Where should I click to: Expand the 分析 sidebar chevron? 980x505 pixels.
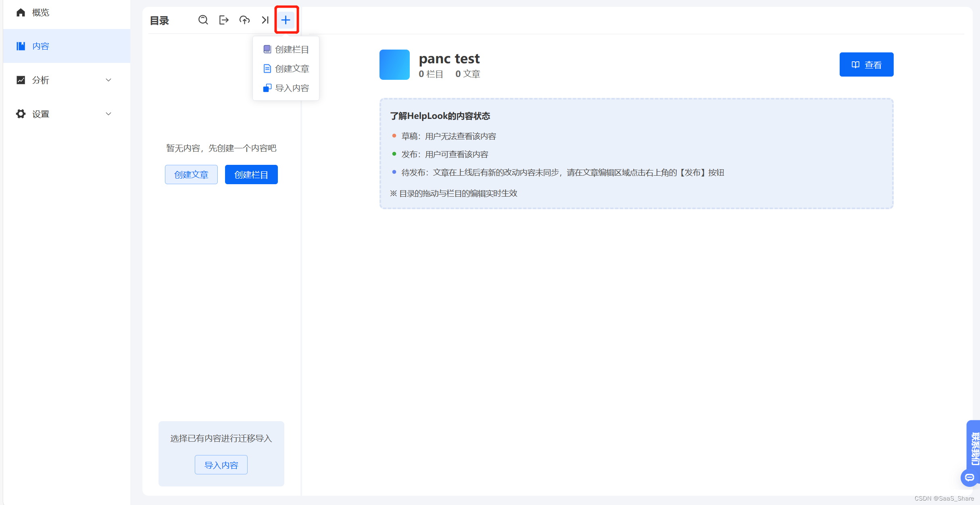coord(108,80)
